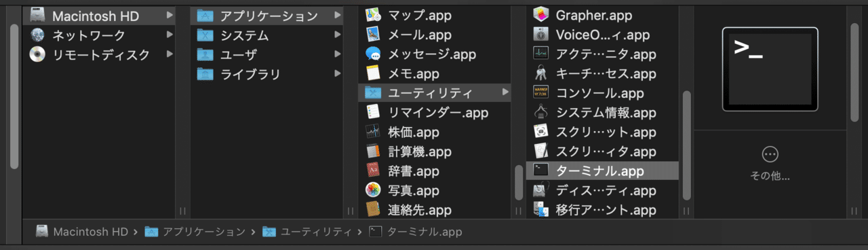Image resolution: width=868 pixels, height=250 pixels.
Task: Expand the ユーザ folder arrow
Action: (337, 55)
